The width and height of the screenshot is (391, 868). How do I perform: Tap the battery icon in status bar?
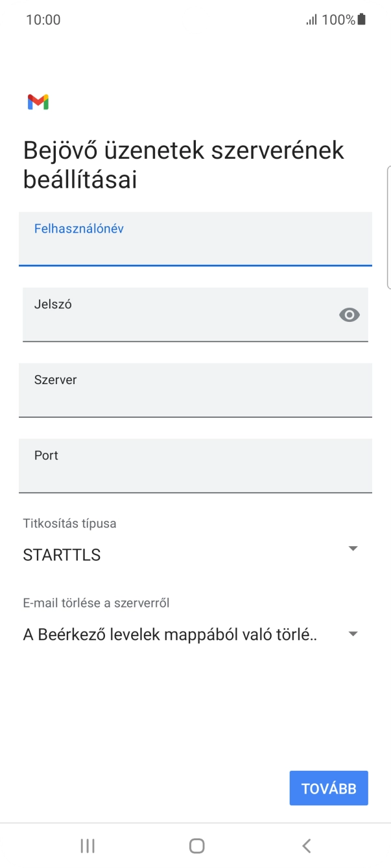click(360, 19)
